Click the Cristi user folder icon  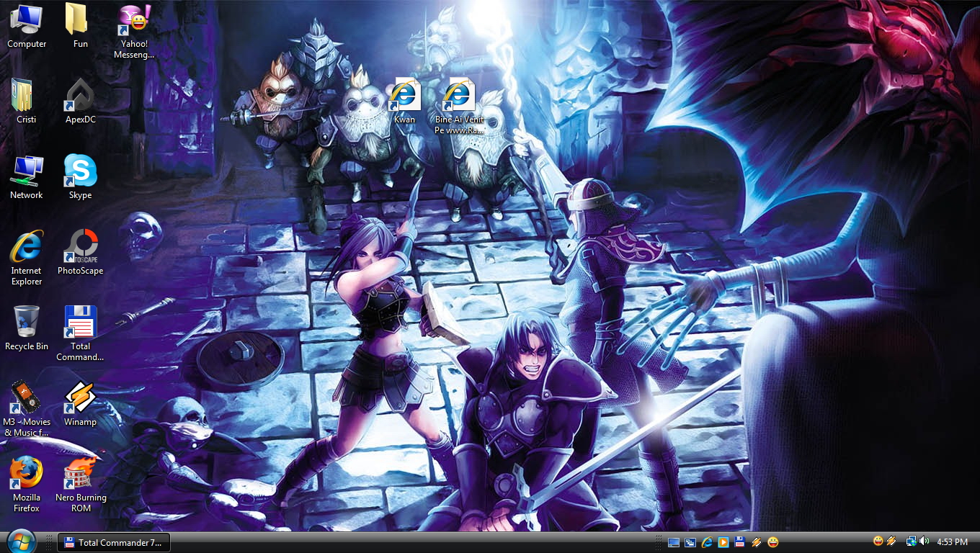pos(27,96)
